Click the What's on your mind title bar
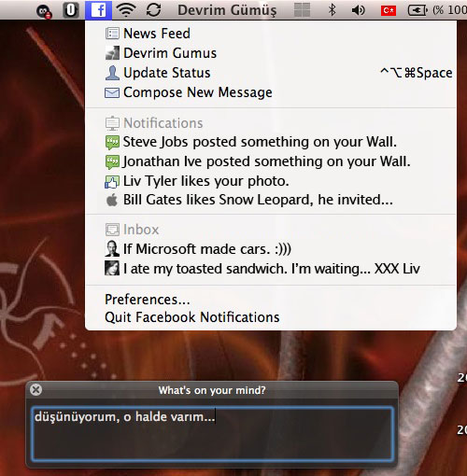 [212, 390]
